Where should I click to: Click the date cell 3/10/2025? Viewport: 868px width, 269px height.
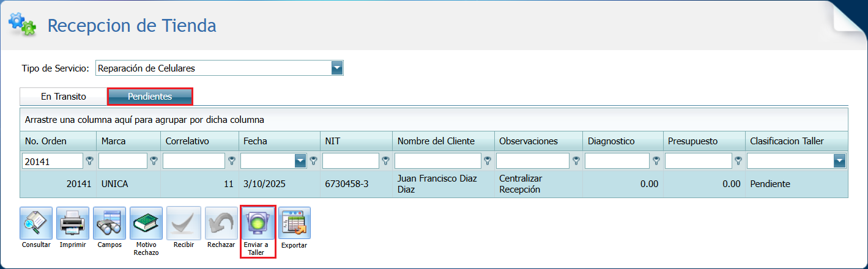[x=280, y=184]
